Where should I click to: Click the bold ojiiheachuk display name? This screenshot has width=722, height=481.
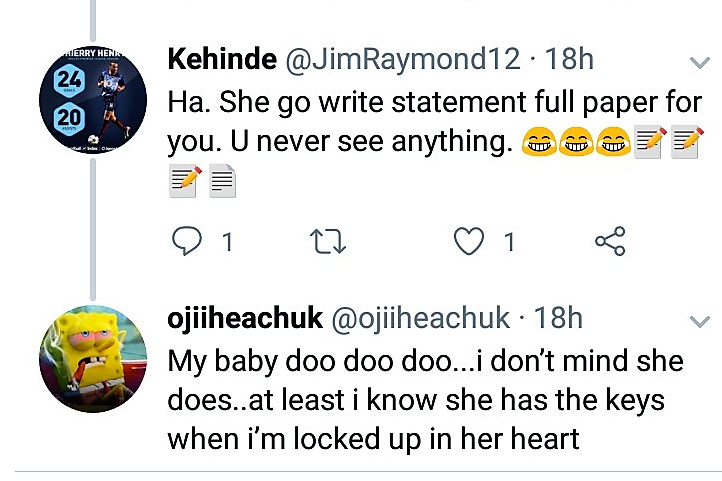[245, 319]
